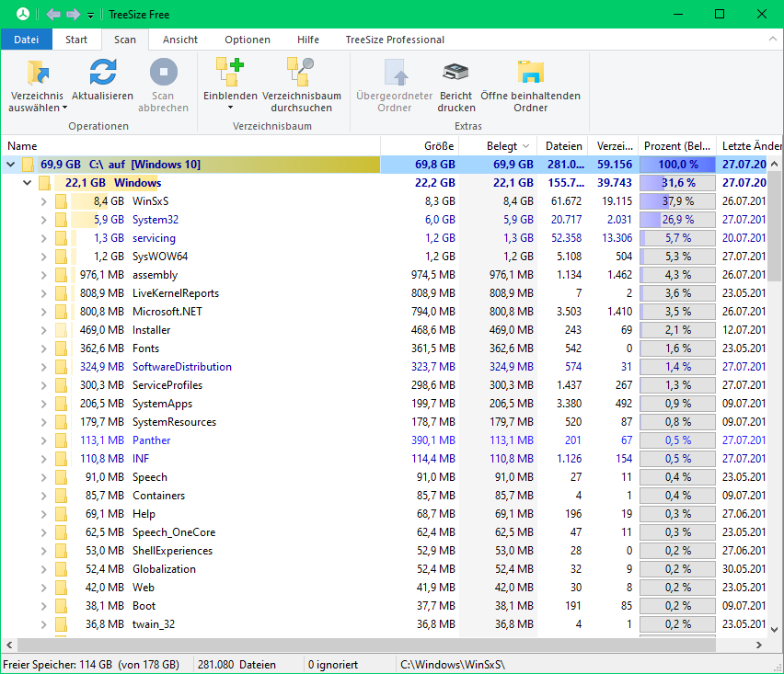
Task: Click the 26,9 % bar for System32
Action: click(x=677, y=220)
